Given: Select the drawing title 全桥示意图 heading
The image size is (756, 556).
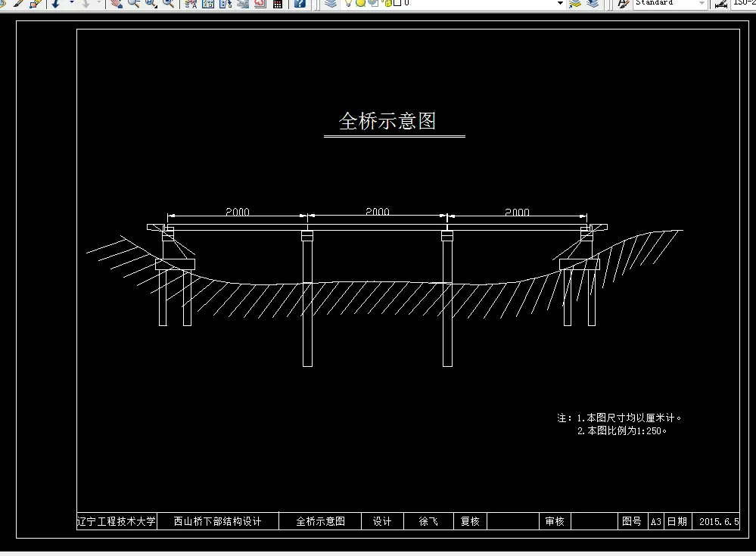Looking at the screenshot, I should coord(387,120).
